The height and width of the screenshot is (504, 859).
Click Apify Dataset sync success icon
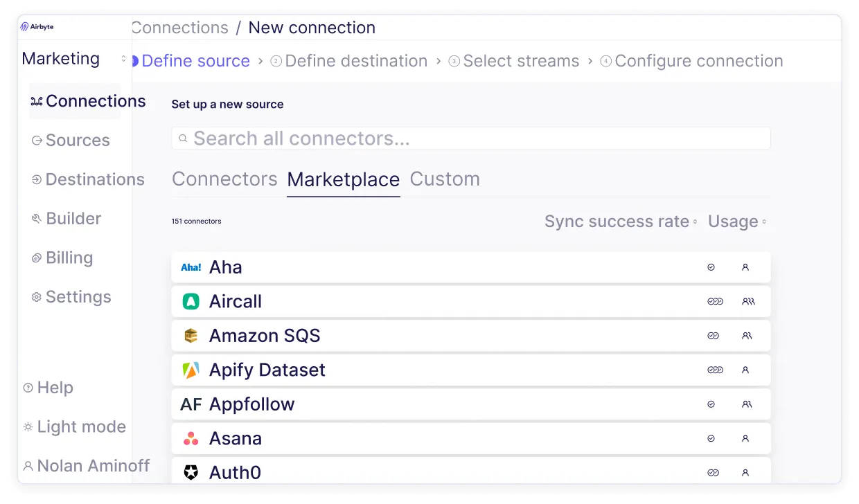(715, 370)
